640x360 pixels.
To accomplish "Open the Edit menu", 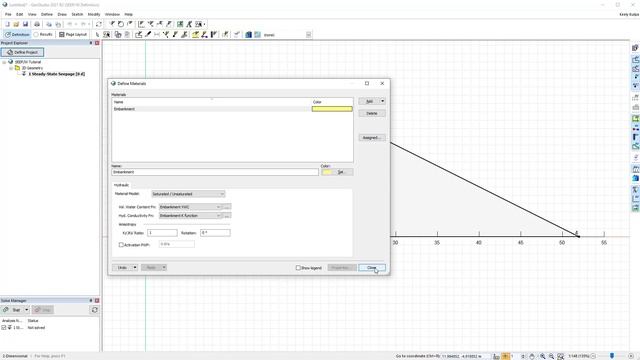I will tap(20, 14).
